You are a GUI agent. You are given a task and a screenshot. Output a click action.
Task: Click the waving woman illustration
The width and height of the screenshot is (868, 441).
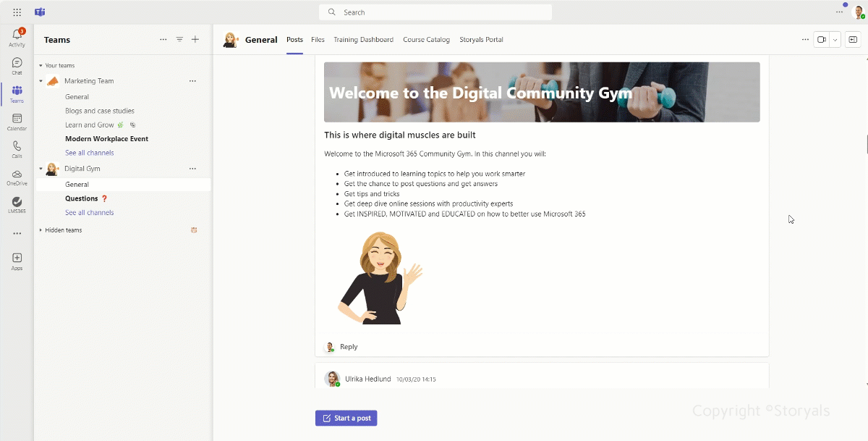coord(380,278)
